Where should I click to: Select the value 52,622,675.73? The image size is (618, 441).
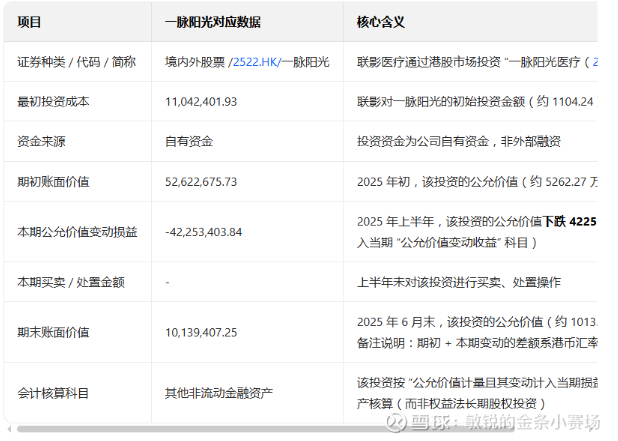201,182
